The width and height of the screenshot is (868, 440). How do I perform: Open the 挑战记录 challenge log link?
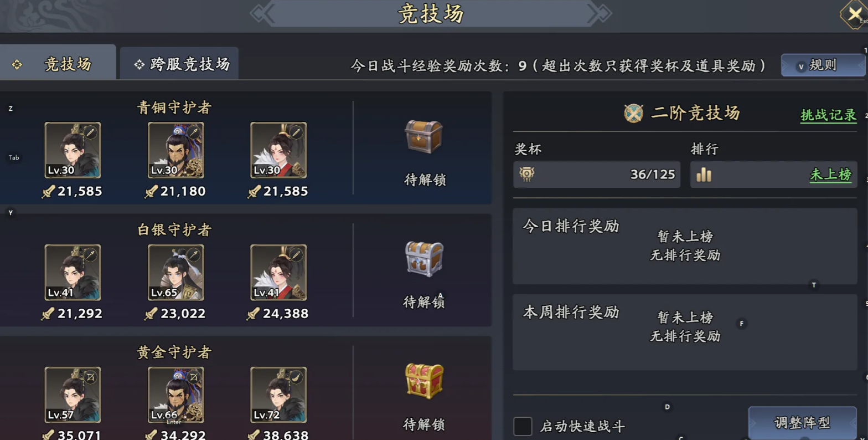coord(828,115)
